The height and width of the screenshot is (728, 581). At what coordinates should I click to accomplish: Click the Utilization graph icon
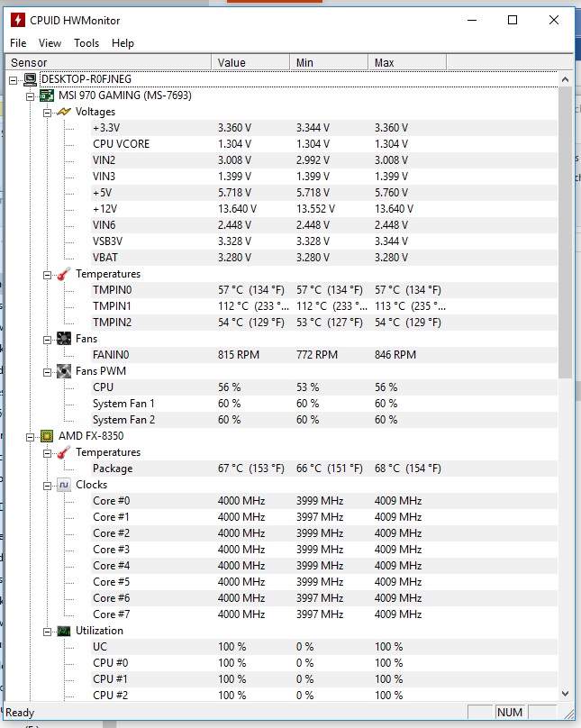(64, 631)
